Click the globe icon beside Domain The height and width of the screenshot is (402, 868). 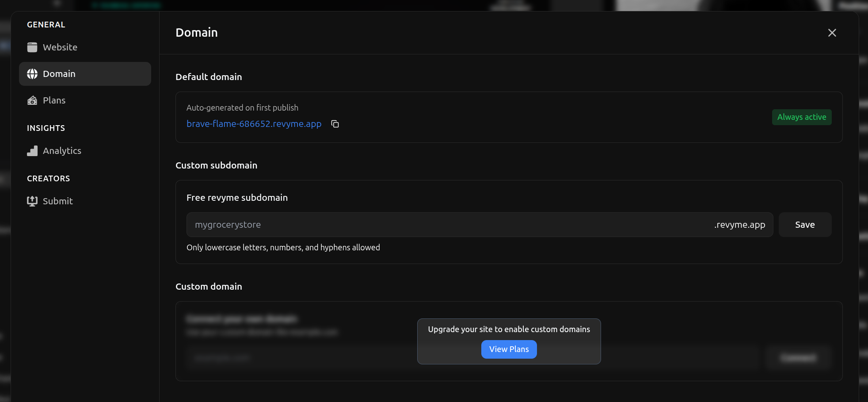32,74
